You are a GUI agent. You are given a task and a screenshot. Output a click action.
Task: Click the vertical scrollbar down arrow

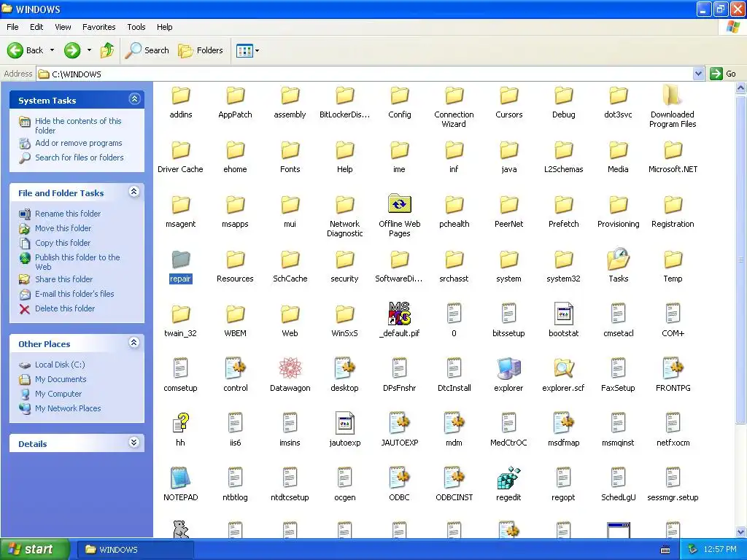click(x=740, y=532)
